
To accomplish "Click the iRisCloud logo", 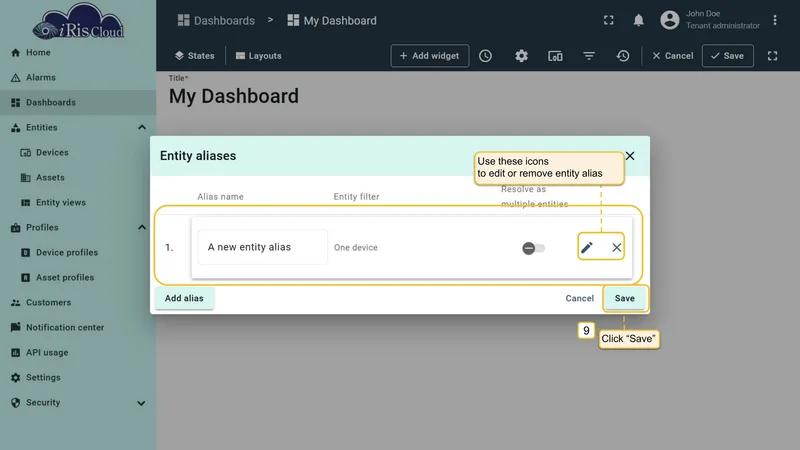I will click(x=78, y=21).
